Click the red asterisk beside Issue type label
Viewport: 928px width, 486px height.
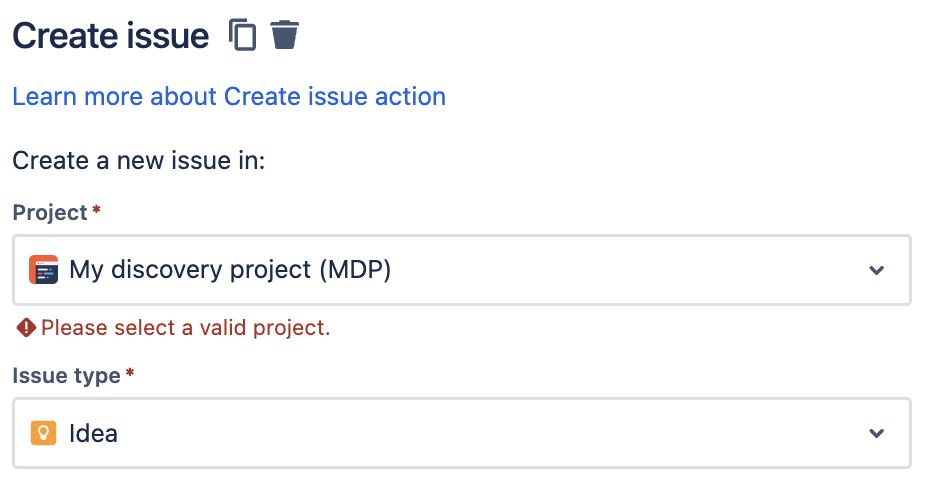[129, 376]
